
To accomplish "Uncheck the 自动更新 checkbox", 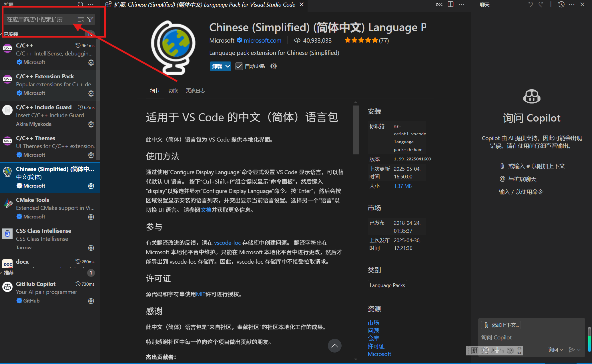I will (239, 66).
